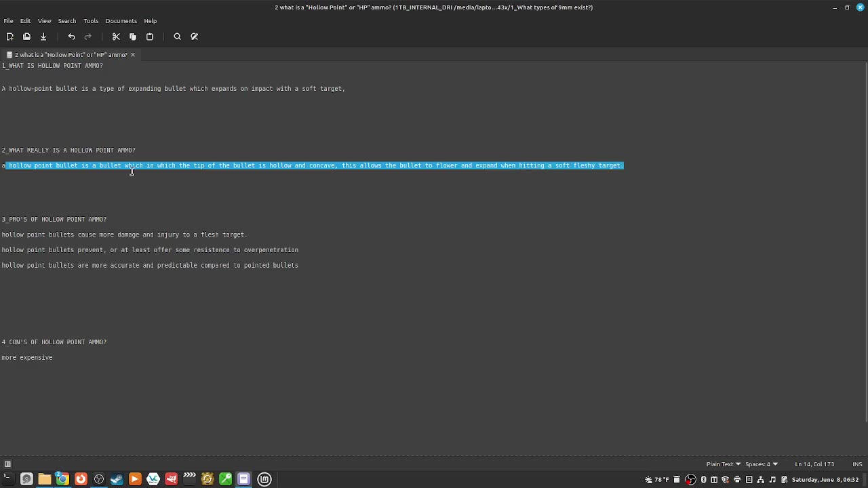This screenshot has height=488, width=868.
Task: Open the clipboard manager tray icon
Action: click(x=714, y=480)
